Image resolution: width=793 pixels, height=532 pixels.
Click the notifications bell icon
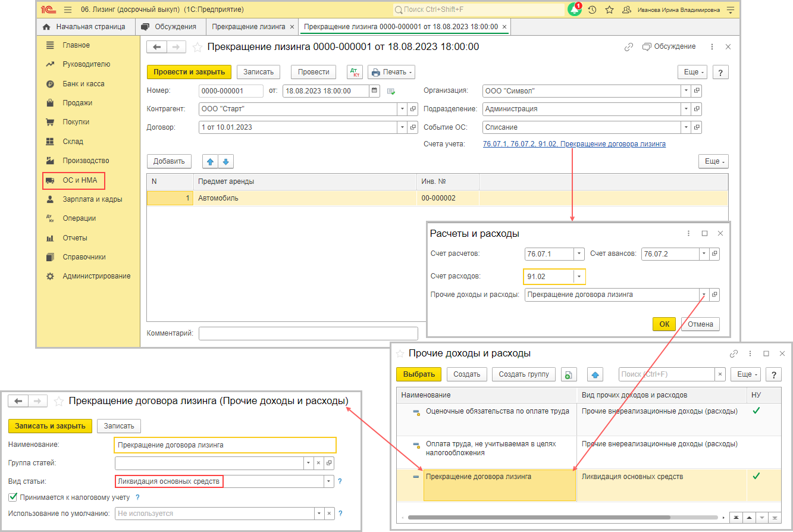tap(575, 10)
